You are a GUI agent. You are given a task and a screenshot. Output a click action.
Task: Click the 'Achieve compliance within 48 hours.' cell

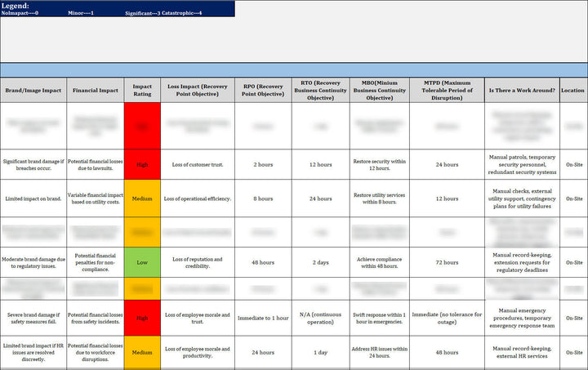click(379, 263)
